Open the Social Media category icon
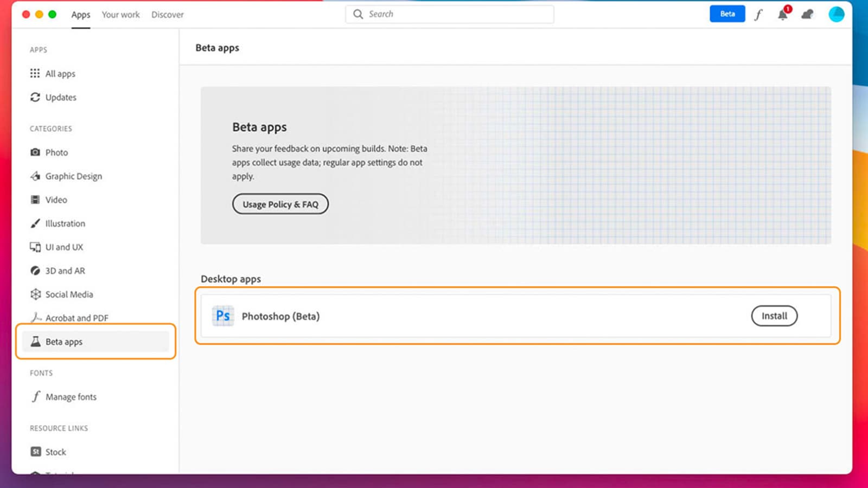Viewport: 868px width, 488px height. [x=35, y=294]
